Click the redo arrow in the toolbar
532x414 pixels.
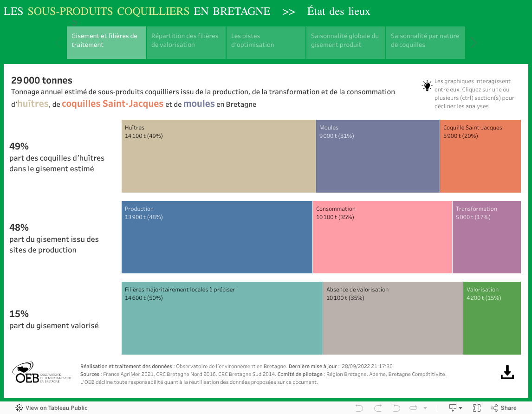coord(377,408)
